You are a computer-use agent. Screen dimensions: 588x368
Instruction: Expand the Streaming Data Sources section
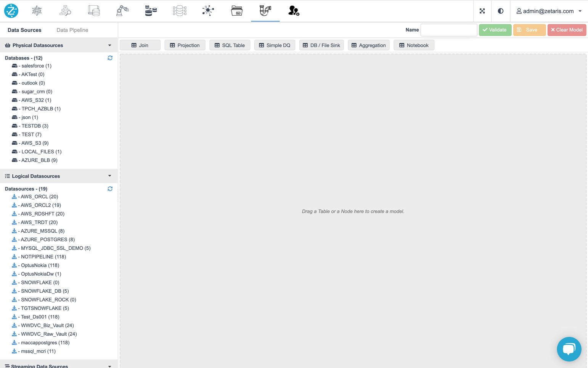tap(110, 365)
